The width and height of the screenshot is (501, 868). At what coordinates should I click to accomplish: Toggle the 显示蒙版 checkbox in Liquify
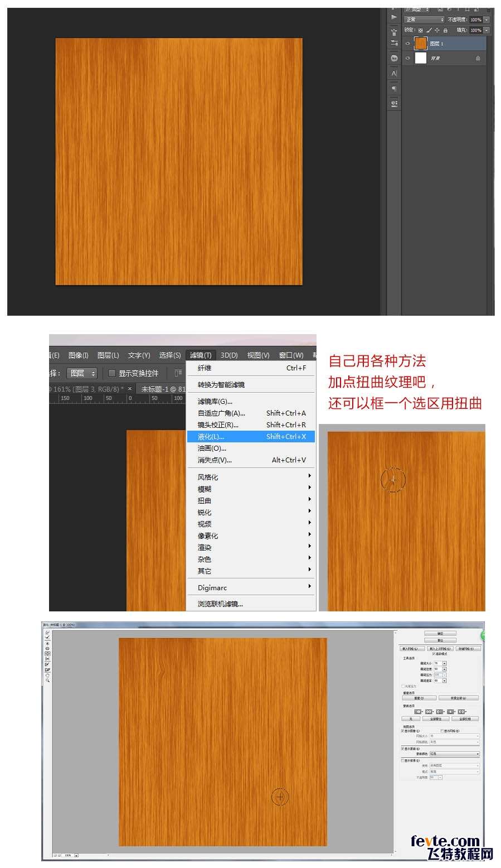tap(402, 749)
